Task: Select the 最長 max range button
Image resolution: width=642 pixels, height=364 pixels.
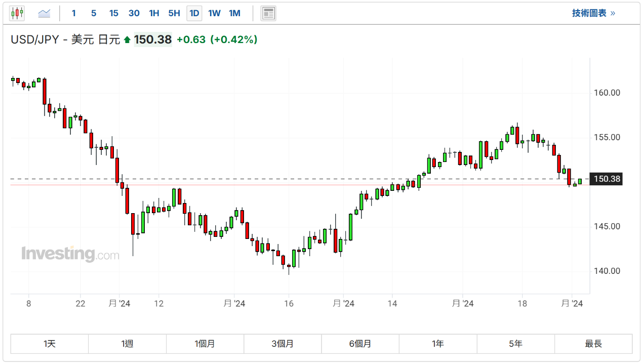Action: [593, 344]
